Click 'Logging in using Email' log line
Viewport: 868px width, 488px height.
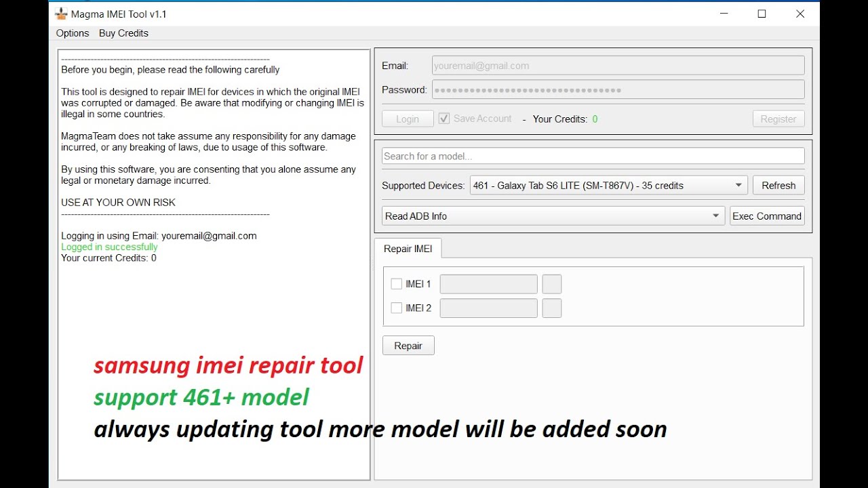159,236
